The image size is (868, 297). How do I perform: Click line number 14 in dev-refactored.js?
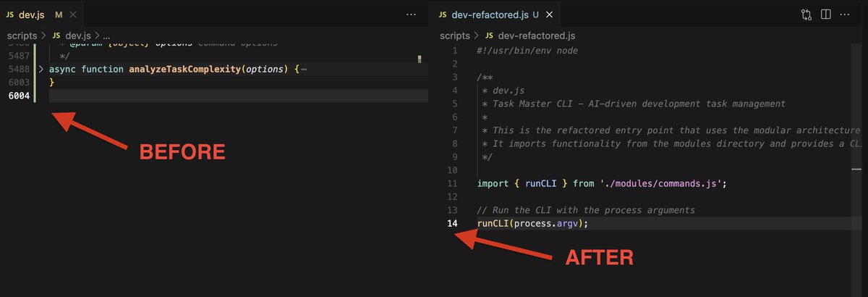coord(453,224)
